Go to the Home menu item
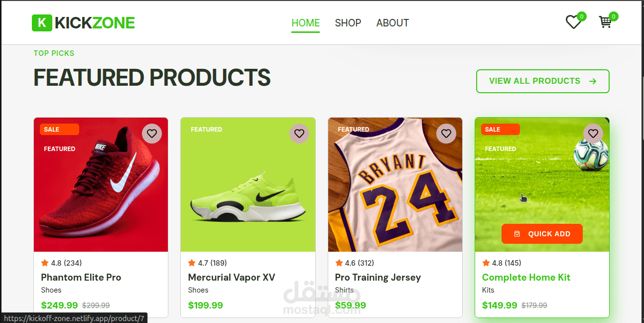 pos(305,23)
